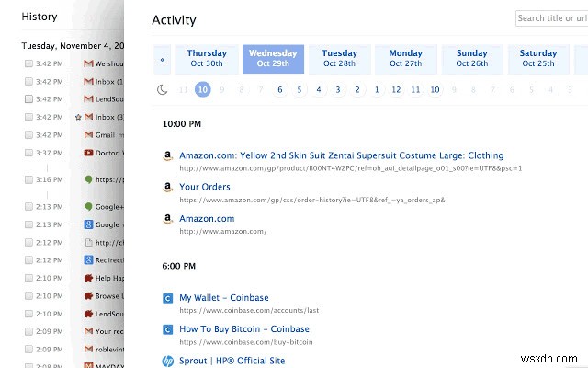Screen dimensions: 588x368
Task: Select the Monday Oct 27th tab
Action: 406,59
